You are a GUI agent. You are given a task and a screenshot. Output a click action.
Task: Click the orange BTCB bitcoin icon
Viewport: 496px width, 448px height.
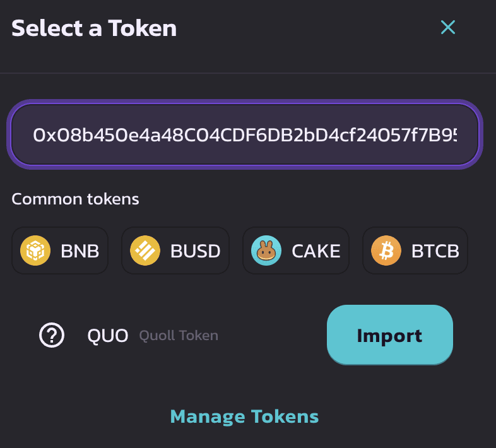(x=386, y=251)
